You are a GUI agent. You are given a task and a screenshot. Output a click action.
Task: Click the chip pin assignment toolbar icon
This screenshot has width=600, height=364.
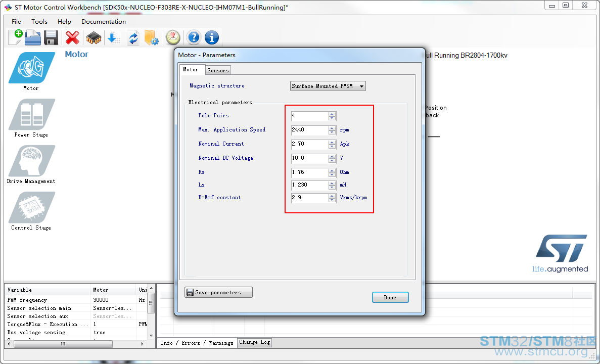pos(94,38)
